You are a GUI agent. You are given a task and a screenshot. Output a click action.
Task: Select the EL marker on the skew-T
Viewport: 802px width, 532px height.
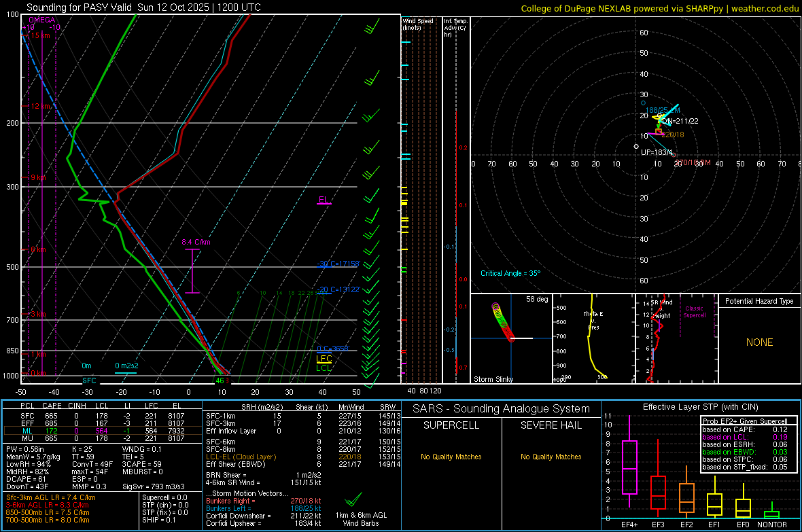[x=324, y=200]
